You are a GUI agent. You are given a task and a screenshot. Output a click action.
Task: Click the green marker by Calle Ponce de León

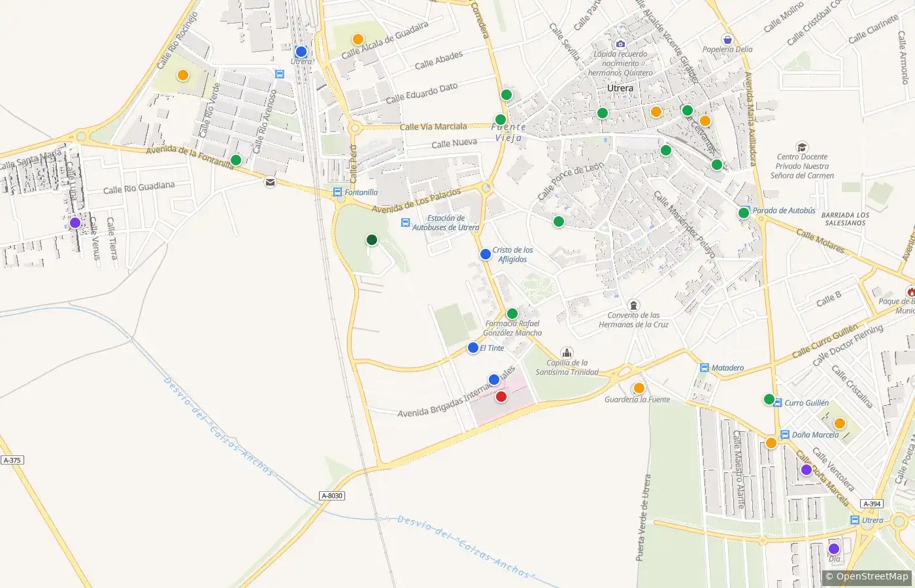559,221
